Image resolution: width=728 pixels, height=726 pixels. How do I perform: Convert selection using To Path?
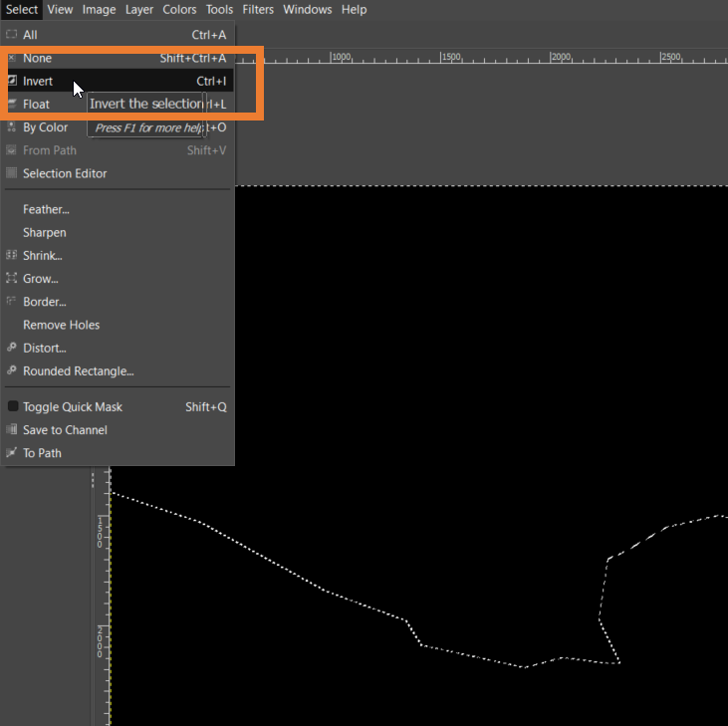click(42, 453)
